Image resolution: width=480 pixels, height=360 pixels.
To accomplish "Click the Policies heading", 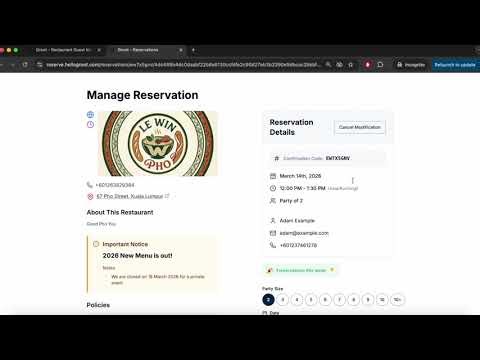I will point(98,305).
